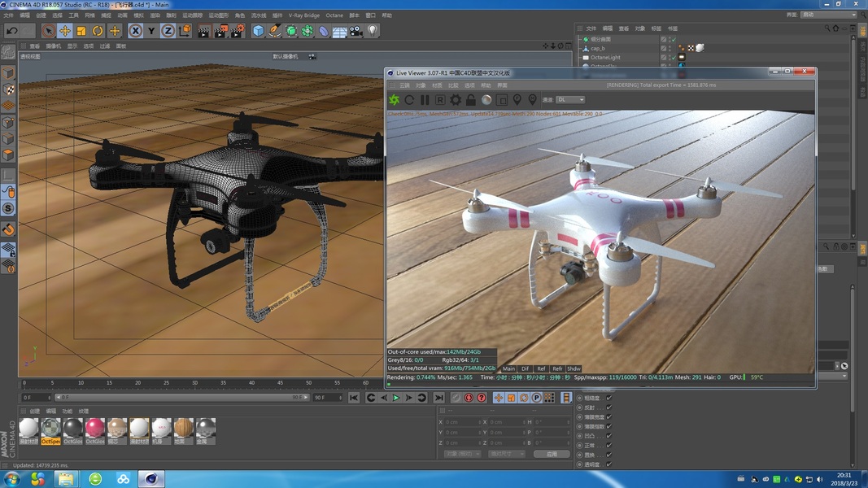
Task: Toggle the 凹凸 checkbox
Action: (x=609, y=436)
